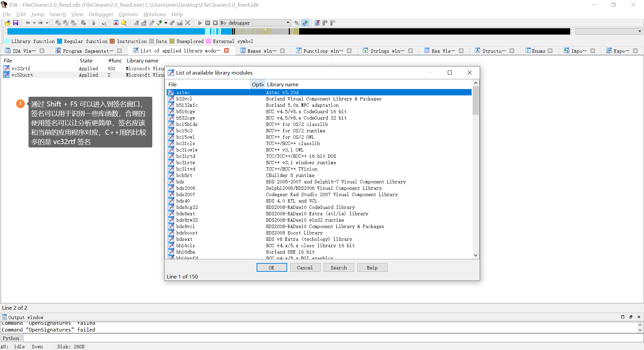This screenshot has width=644, height=350.
Task: Click the yellow circle toolbar icon
Action: pyautogui.click(x=124, y=23)
